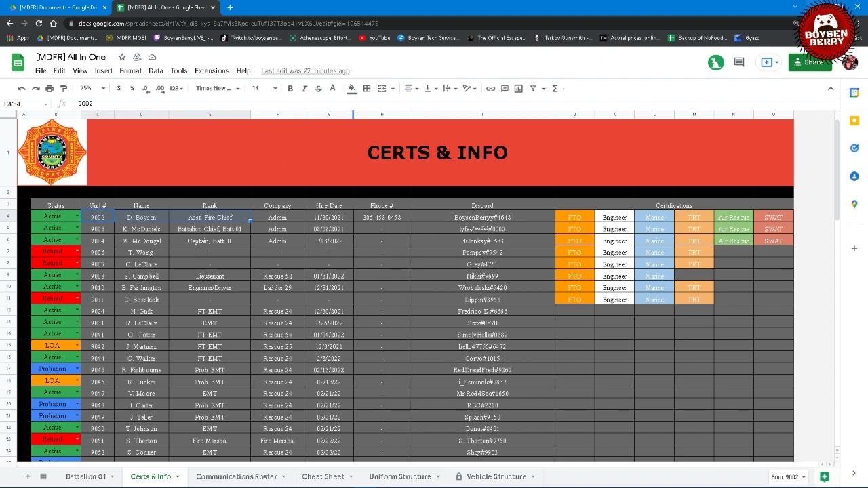
Task: Click the cloud document status icon
Action: click(152, 58)
